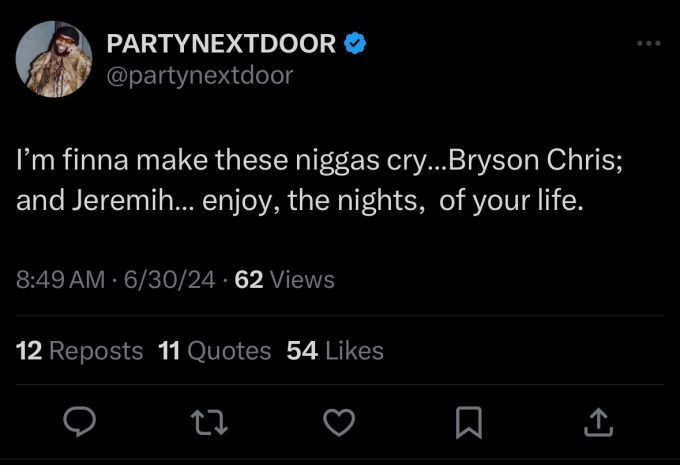Click the phrase 'of your life.'
Image resolution: width=680 pixels, height=465 pixels.
click(511, 201)
